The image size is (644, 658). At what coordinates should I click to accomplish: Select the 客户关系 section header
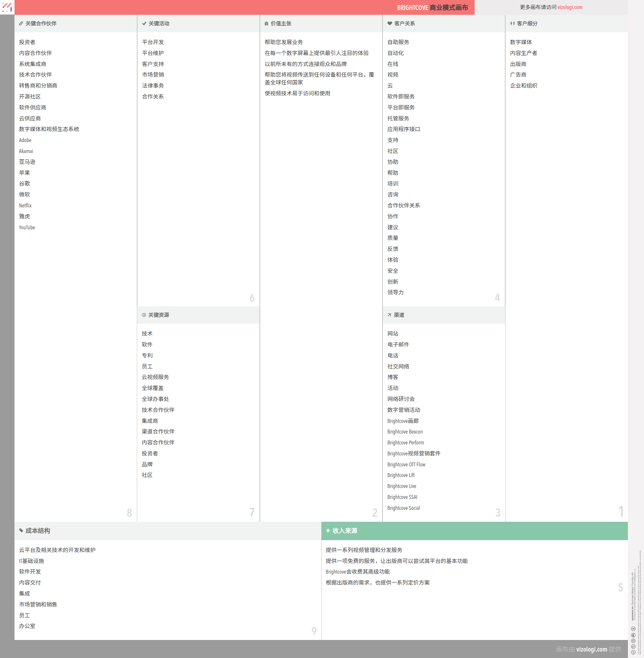pyautogui.click(x=404, y=23)
